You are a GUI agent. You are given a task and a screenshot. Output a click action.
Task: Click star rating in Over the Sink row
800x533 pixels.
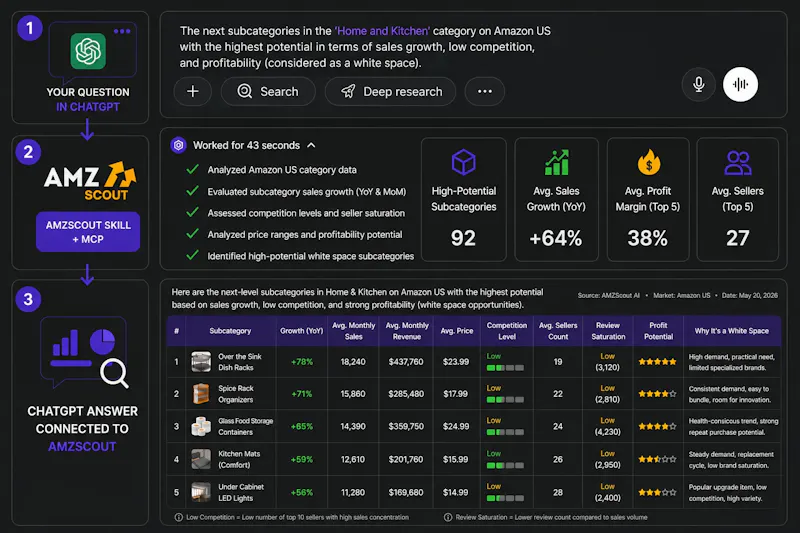(x=658, y=362)
